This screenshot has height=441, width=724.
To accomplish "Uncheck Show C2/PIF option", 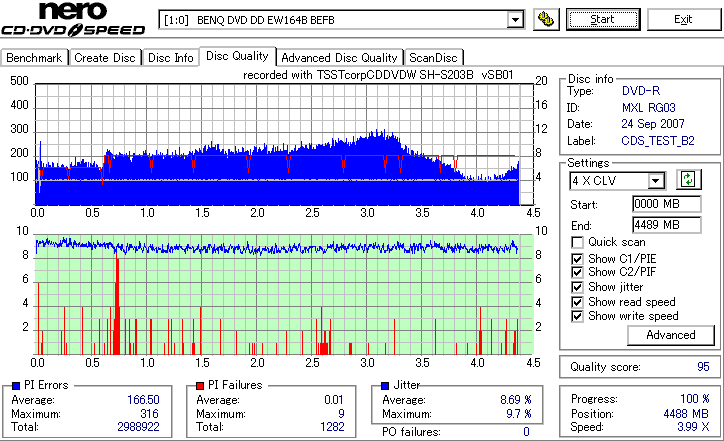I will click(577, 272).
